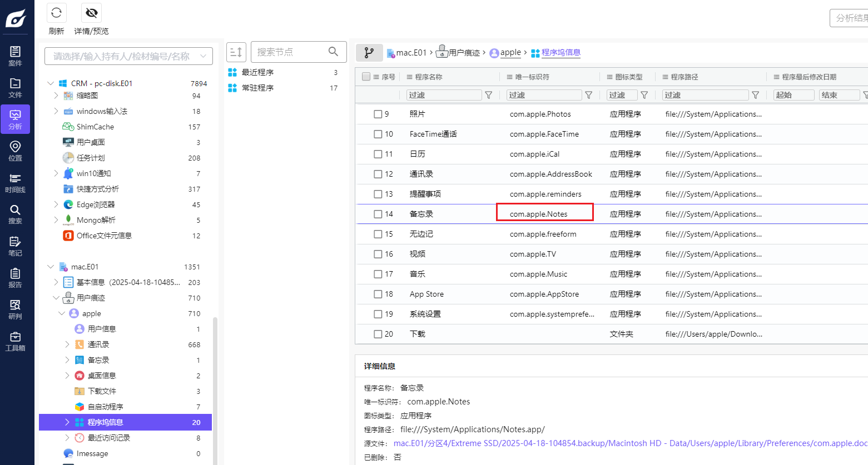868x465 pixels.
Task: Expand the Edge浏览器 tree node
Action: point(56,204)
